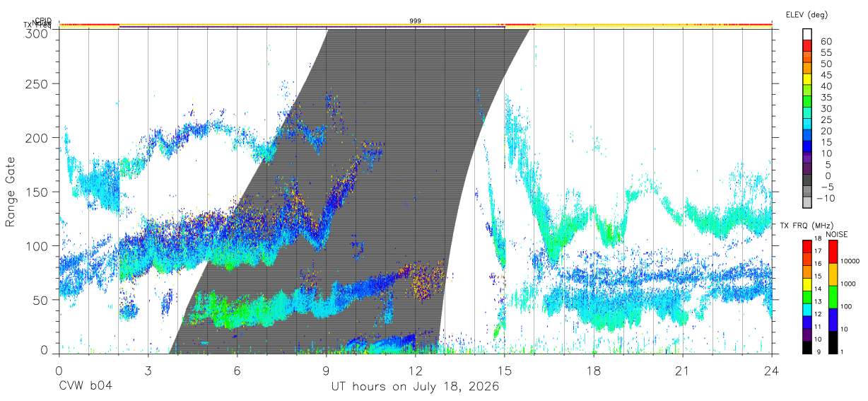This screenshot has height=401, width=868.
Task: Click the x-axis tick label '12'
Action: pyautogui.click(x=415, y=371)
